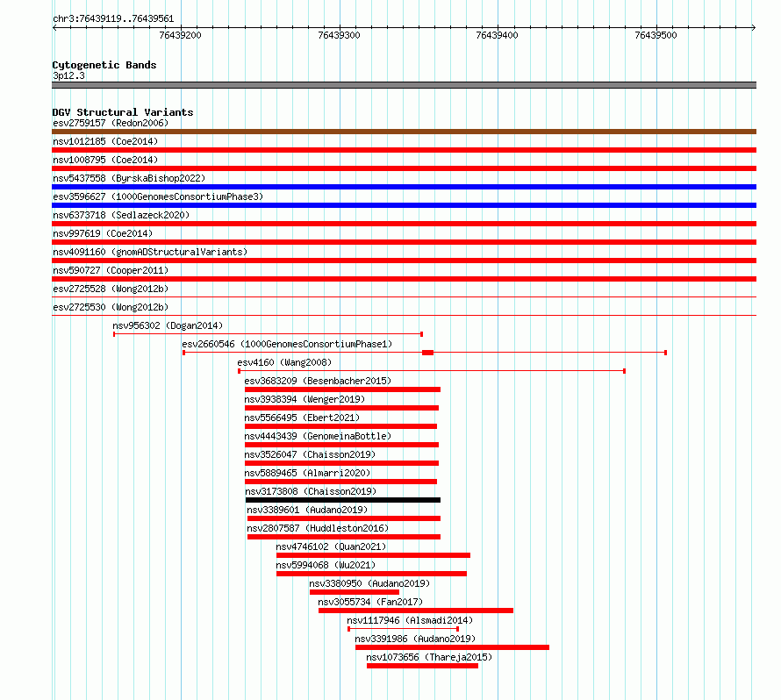This screenshot has height=700, width=781.
Task: Click red bar under nsv590727
Action: tap(404, 279)
